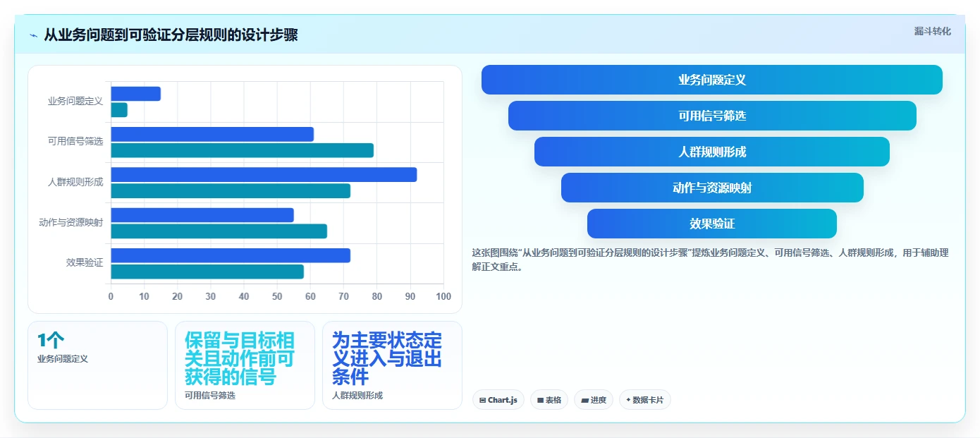The width and height of the screenshot is (980, 438).
Task: Click the x-axis tick label 100
Action: [443, 297]
